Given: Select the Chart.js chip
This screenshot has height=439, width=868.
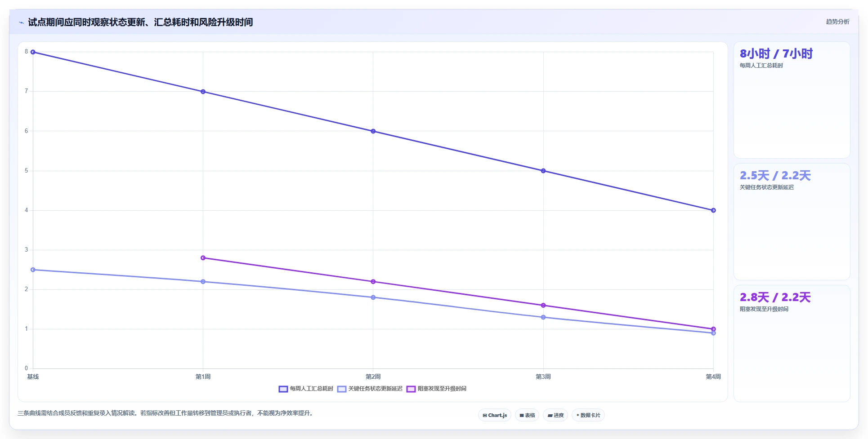Looking at the screenshot, I should (x=495, y=415).
